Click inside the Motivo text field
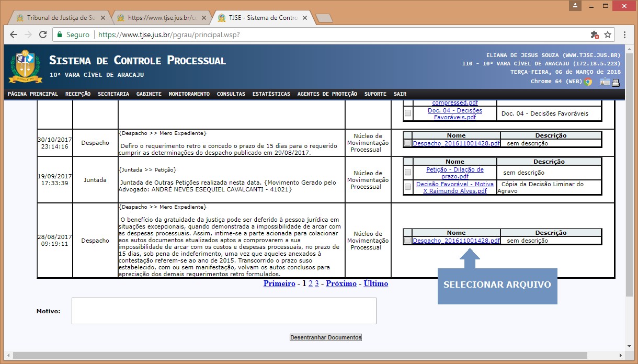638x364 pixels. (224, 311)
